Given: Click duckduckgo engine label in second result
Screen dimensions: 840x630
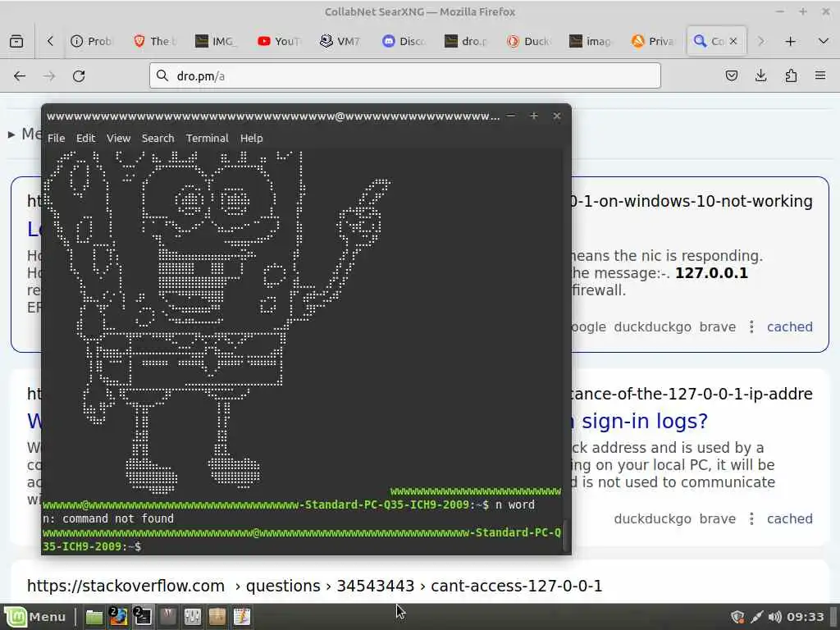Looking at the screenshot, I should click(x=652, y=518).
